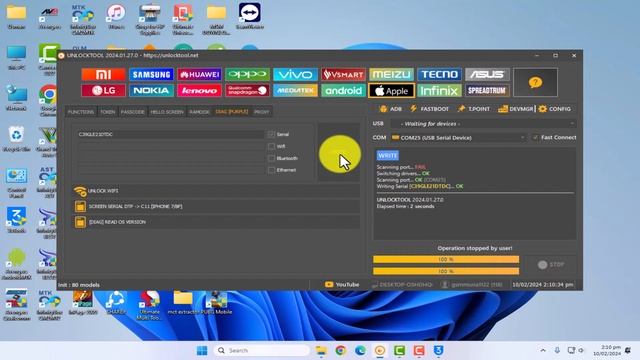
Task: Run Screen Serial DTP to C11 function
Action: point(216,207)
